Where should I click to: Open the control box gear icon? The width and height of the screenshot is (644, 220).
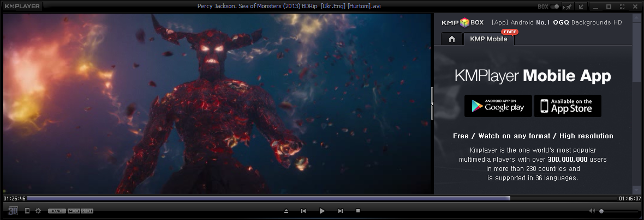[38, 211]
